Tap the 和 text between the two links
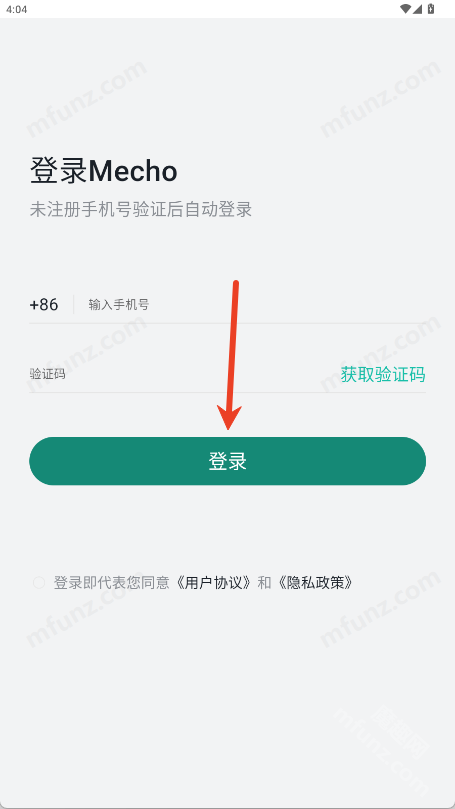455x809 pixels. click(x=264, y=583)
